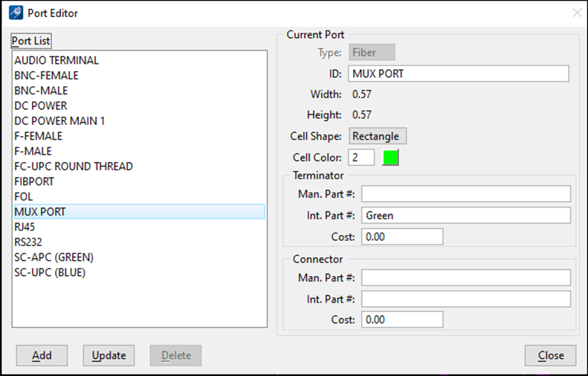Click the greyed-out Delete button
Screen dimensions: 588x376
[x=176, y=355]
